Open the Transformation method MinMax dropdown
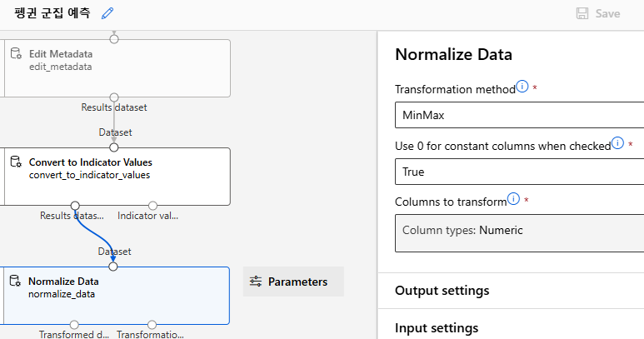The height and width of the screenshot is (339, 644). 520,115
